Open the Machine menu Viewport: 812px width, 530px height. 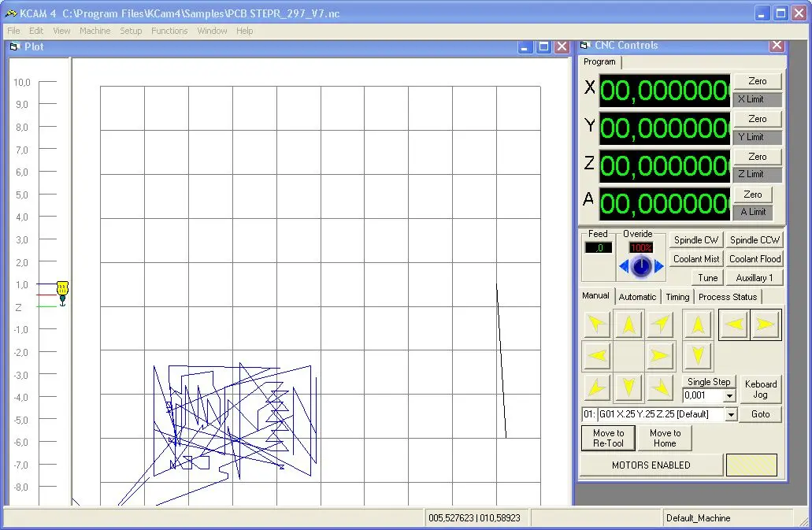pyautogui.click(x=95, y=31)
